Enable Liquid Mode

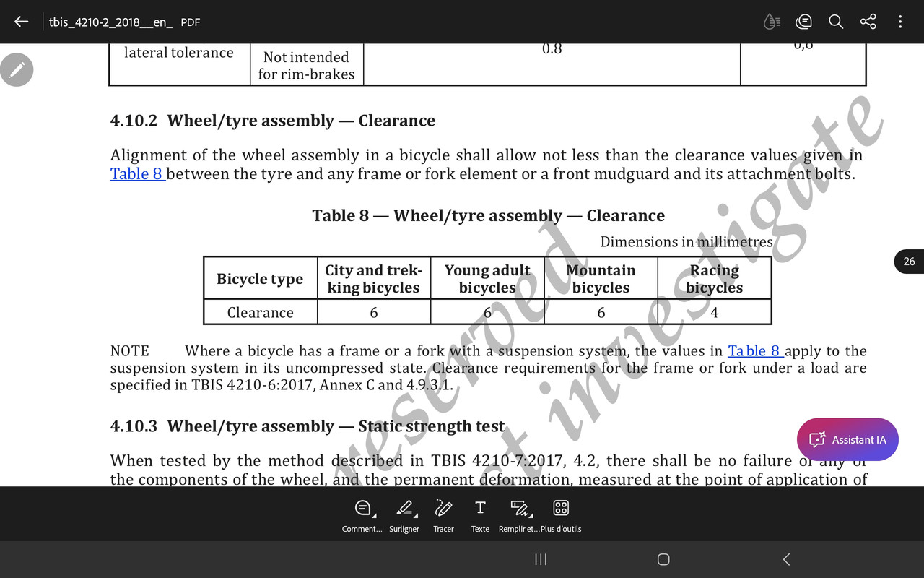click(771, 21)
